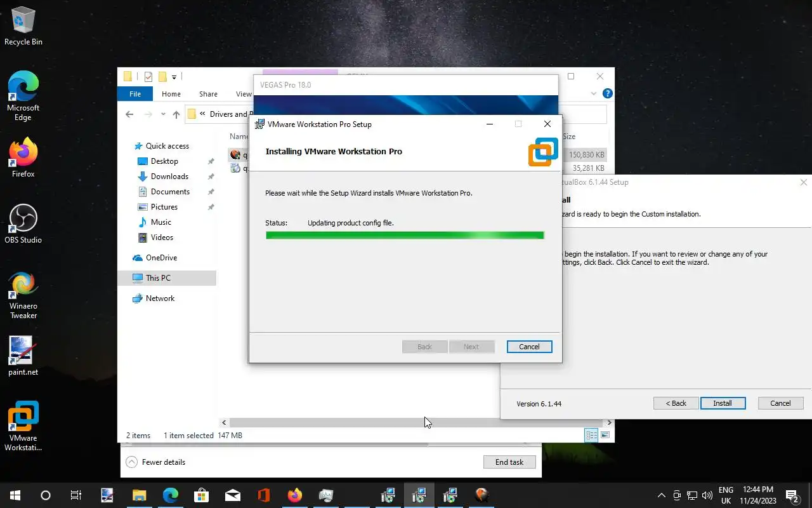Go up one folder level in File Explorer
This screenshot has width=812, height=508.
pyautogui.click(x=176, y=114)
